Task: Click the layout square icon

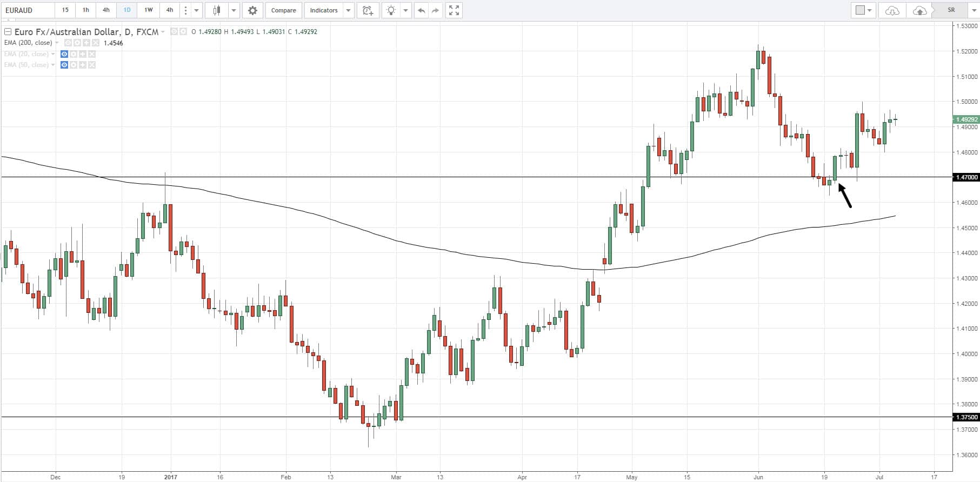Action: pos(860,10)
